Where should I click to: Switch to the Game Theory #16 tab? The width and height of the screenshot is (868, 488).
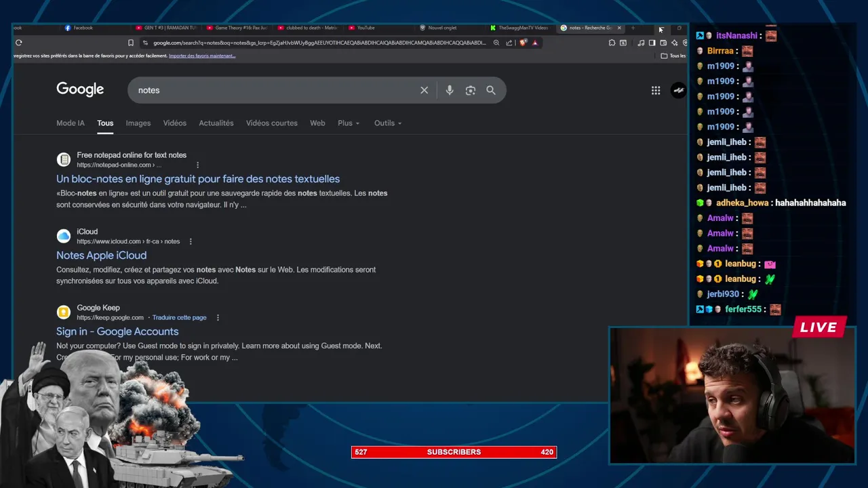pyautogui.click(x=237, y=28)
